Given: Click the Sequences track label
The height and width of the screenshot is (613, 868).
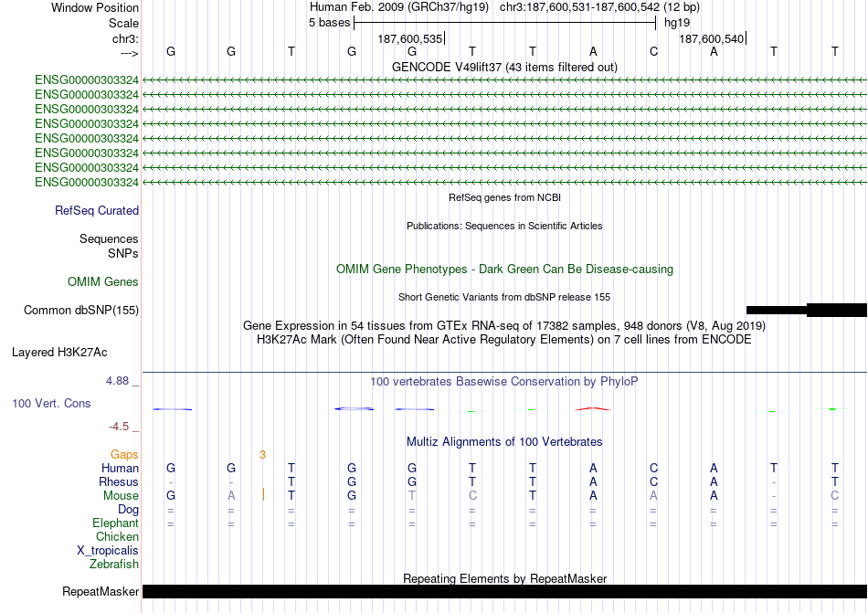Looking at the screenshot, I should coord(109,238).
